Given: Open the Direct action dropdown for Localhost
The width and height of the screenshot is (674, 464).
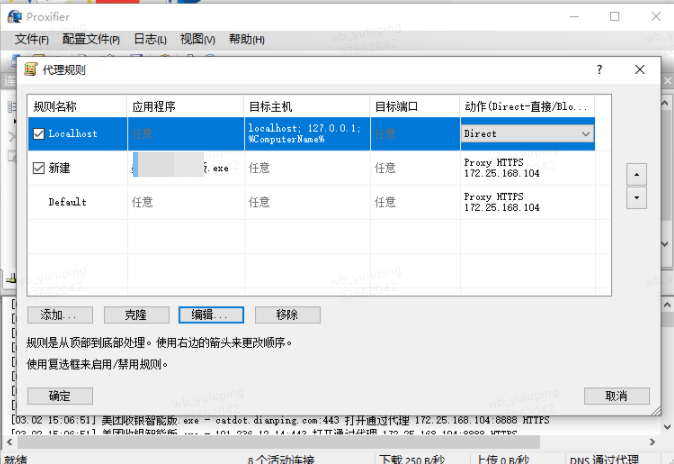Looking at the screenshot, I should click(x=527, y=134).
